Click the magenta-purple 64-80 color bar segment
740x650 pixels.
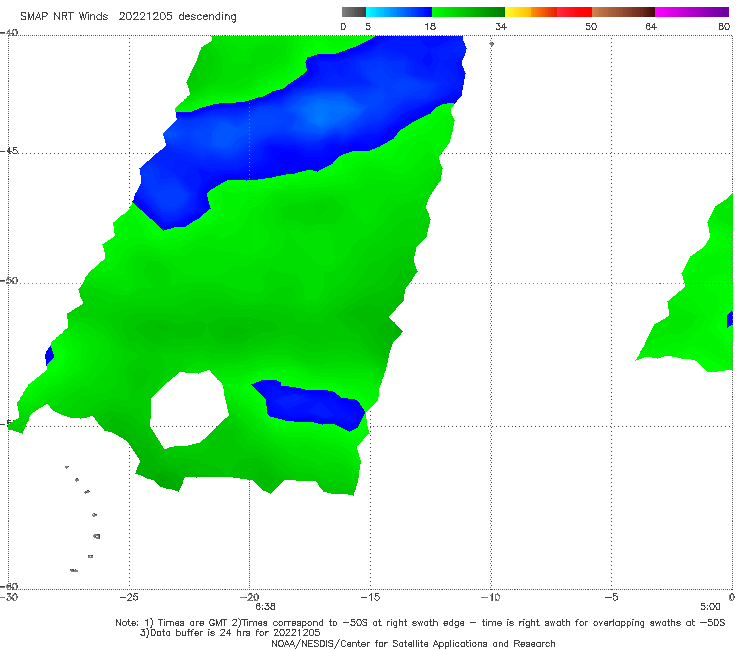coord(692,12)
